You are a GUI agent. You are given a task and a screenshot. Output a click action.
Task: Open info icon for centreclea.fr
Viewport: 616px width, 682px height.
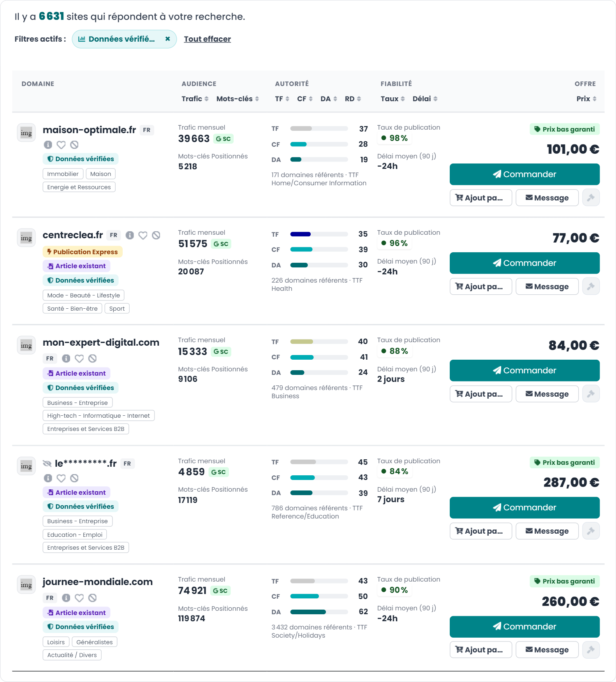(x=130, y=235)
